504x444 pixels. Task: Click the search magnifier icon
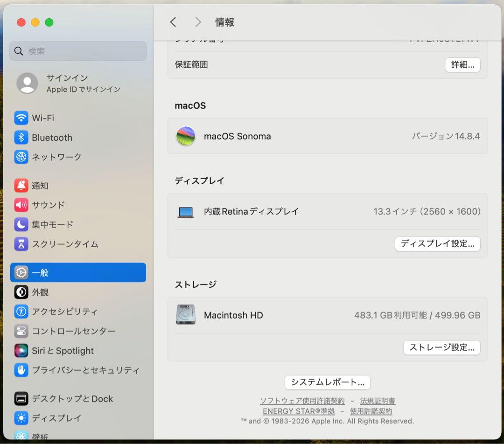18,51
